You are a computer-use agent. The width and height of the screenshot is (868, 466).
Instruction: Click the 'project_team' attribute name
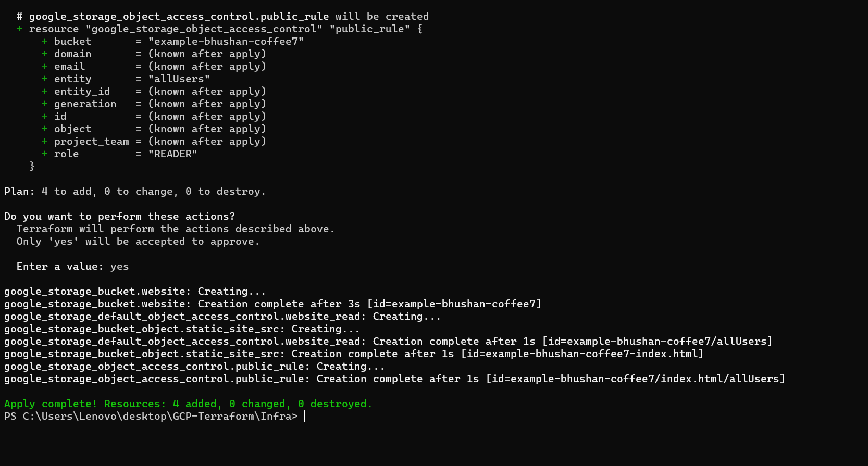91,142
